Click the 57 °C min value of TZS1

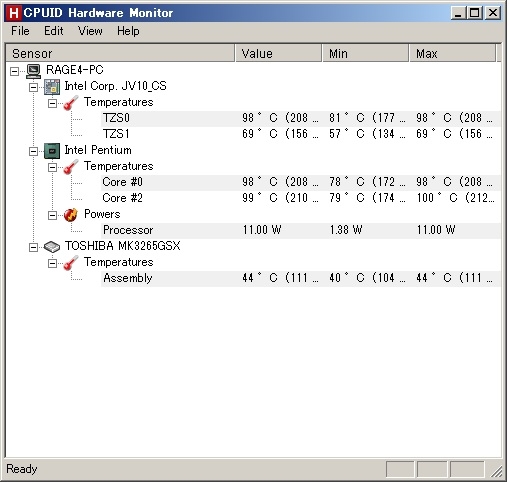coord(367,134)
